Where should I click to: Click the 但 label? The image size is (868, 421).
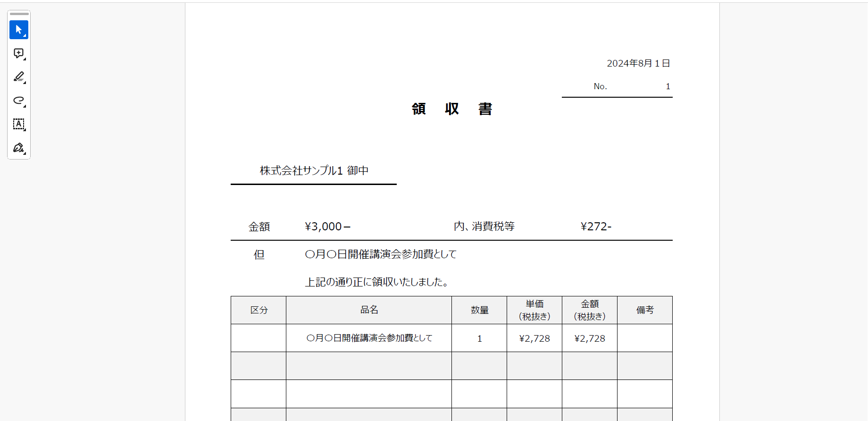pyautogui.click(x=259, y=254)
